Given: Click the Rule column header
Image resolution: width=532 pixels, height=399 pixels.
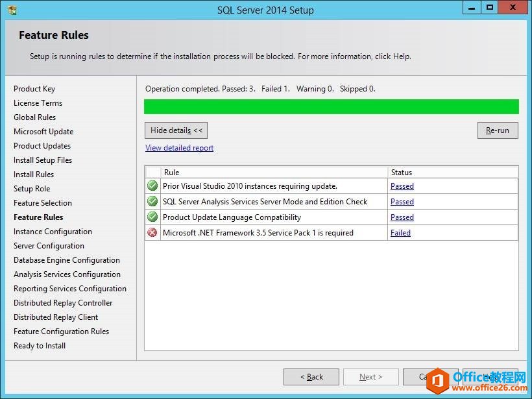Looking at the screenshot, I should point(274,173).
